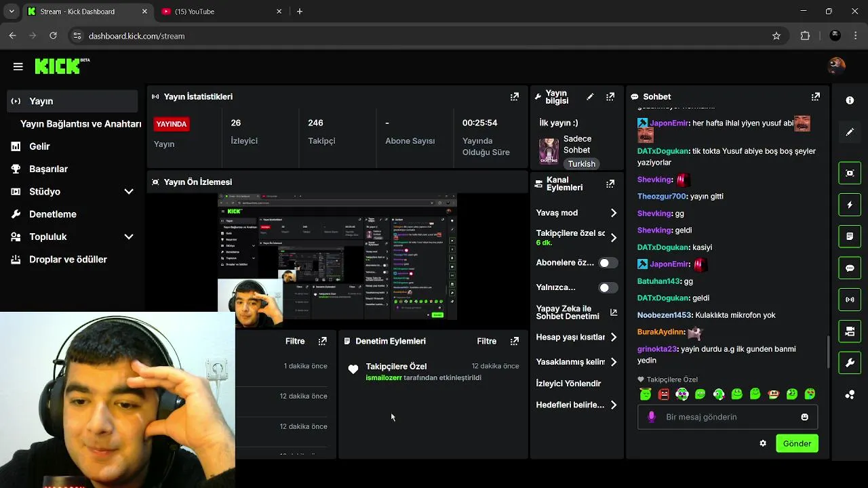Toggle the broadcast signal icon in right sidebar
868x488 pixels.
850,299
